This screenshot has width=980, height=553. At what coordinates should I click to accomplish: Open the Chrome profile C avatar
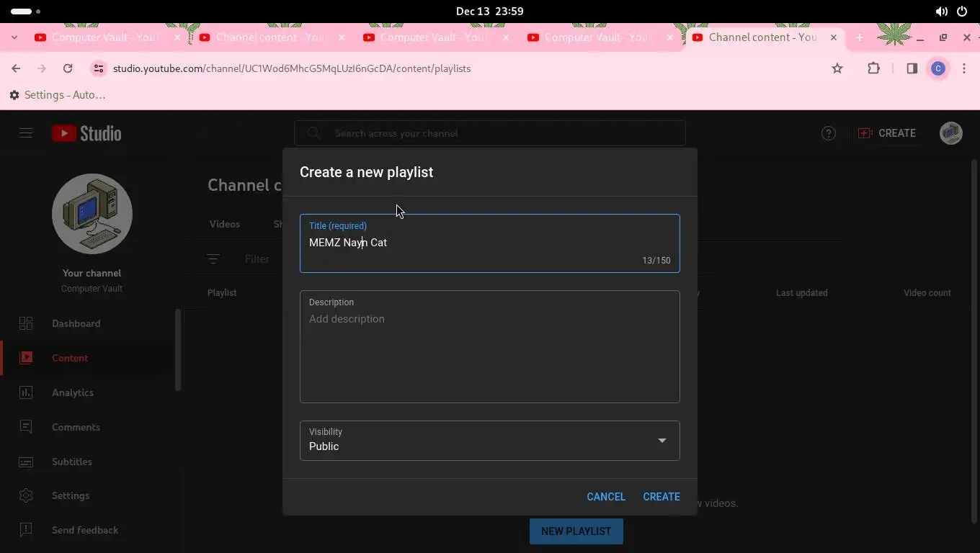pos(938,68)
